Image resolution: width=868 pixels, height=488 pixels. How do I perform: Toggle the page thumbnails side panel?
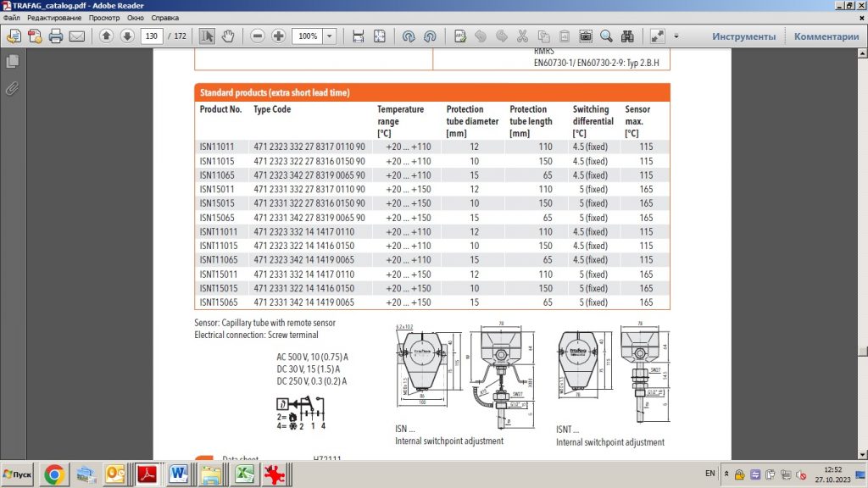tap(12, 61)
